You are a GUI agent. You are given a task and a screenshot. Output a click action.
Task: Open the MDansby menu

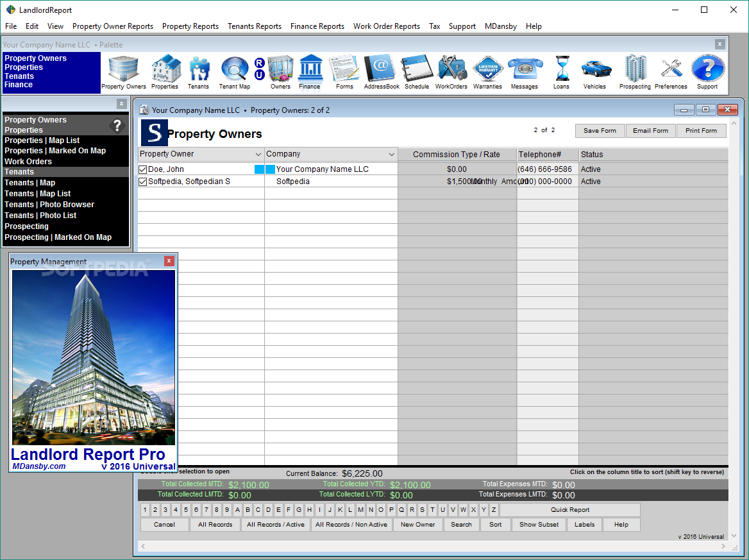coord(501,26)
